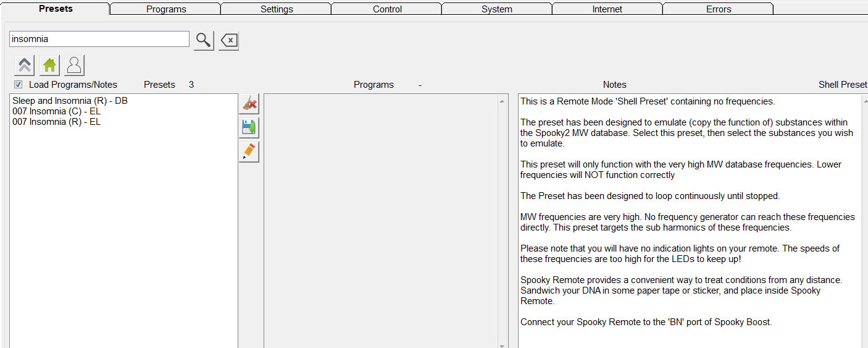Open the System tab
This screenshot has height=348, width=868.
pyautogui.click(x=497, y=9)
